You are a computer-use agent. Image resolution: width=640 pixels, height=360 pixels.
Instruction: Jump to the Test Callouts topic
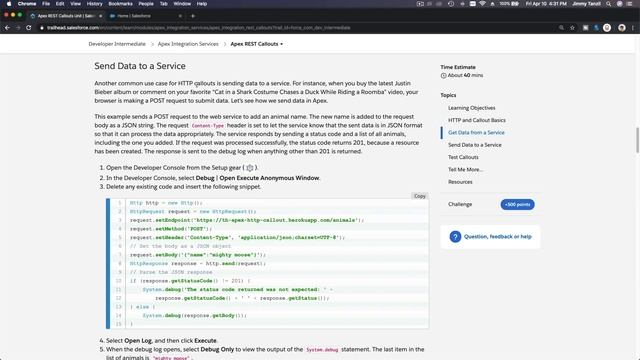tap(463, 157)
